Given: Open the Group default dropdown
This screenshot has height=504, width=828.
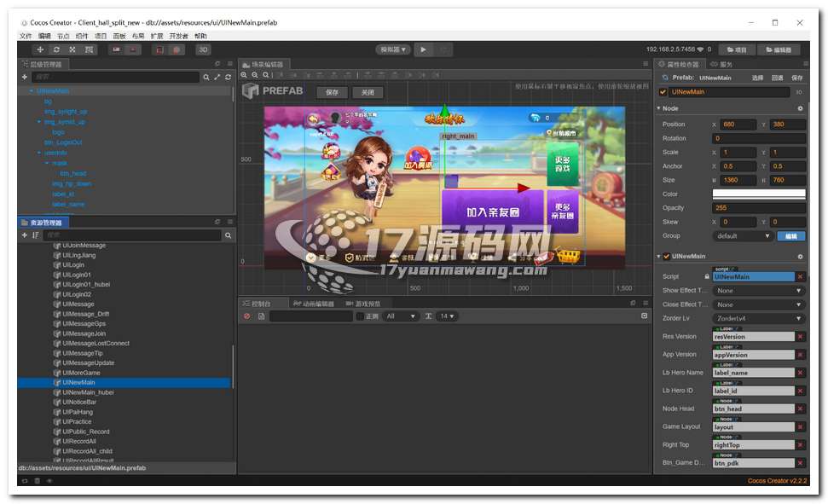Looking at the screenshot, I should coord(743,236).
